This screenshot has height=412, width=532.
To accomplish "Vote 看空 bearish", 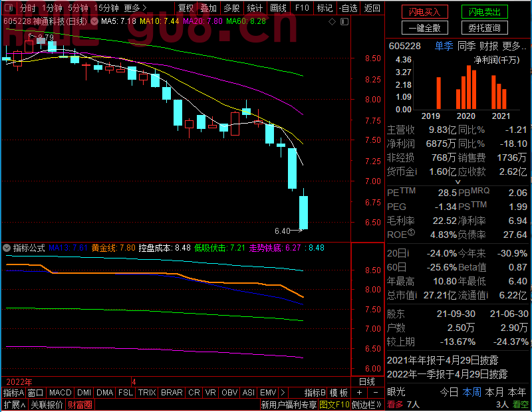I will pos(521,405).
